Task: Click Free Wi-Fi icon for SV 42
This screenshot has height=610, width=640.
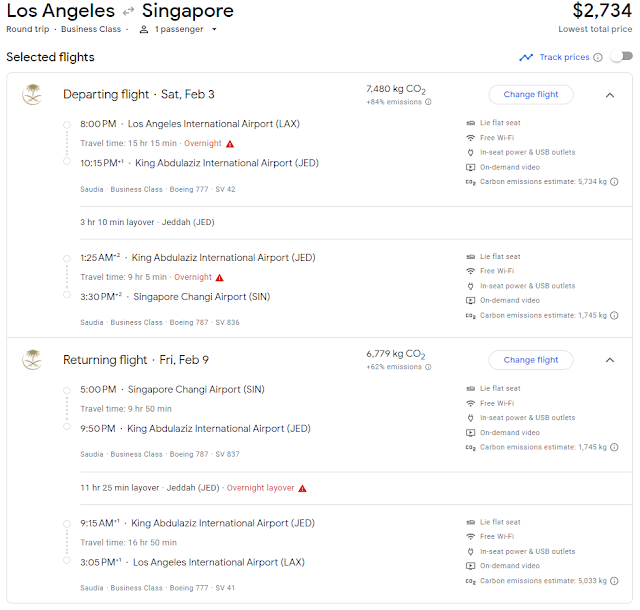Action: 471,138
